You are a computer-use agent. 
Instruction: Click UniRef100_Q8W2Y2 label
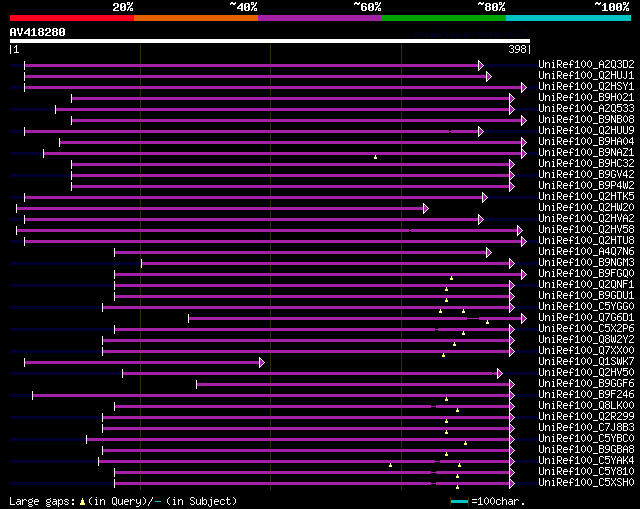586,340
